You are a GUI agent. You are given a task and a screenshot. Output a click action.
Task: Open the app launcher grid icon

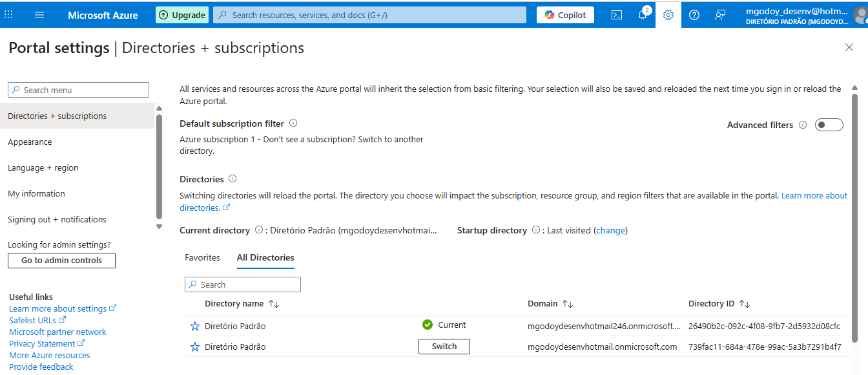(8, 14)
